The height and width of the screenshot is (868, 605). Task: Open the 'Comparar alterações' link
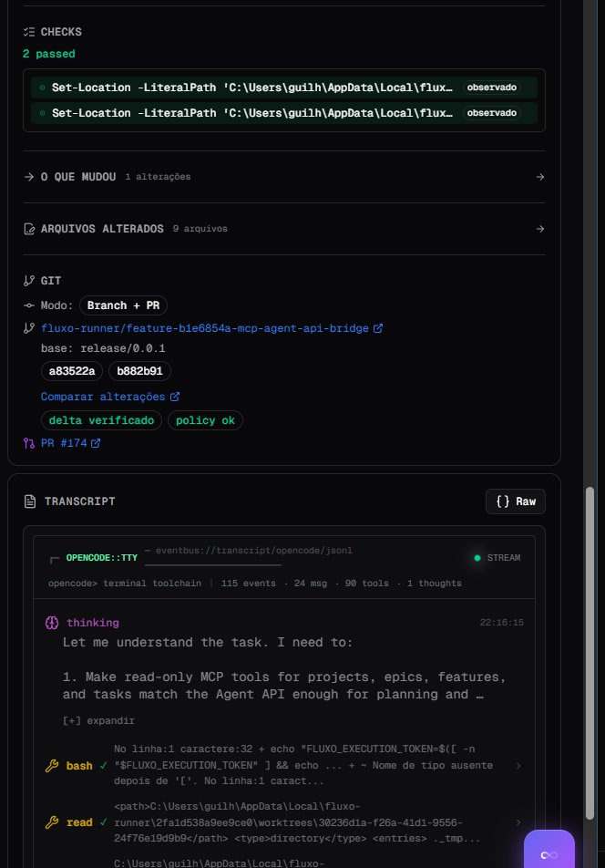(x=103, y=397)
